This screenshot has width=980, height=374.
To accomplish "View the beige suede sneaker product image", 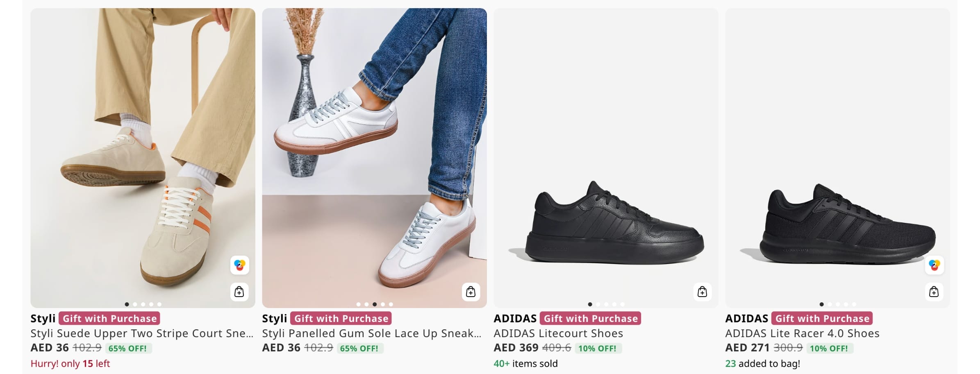I will pyautogui.click(x=143, y=156).
